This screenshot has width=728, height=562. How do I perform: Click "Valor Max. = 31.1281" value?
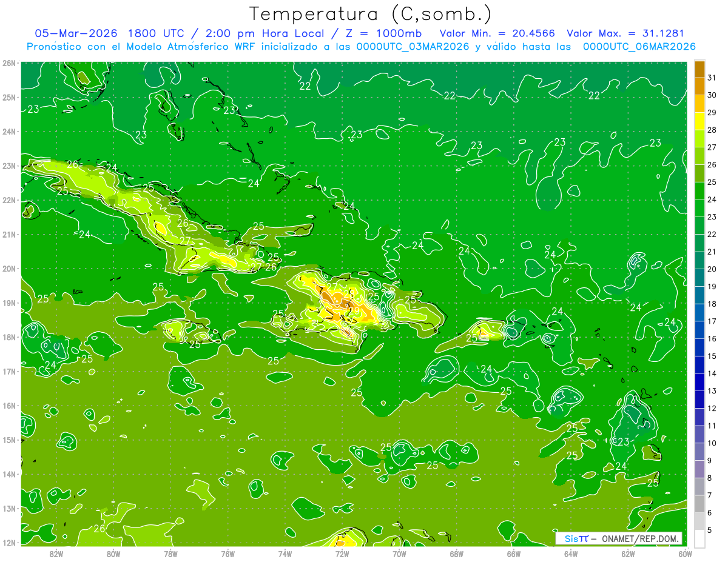point(625,33)
